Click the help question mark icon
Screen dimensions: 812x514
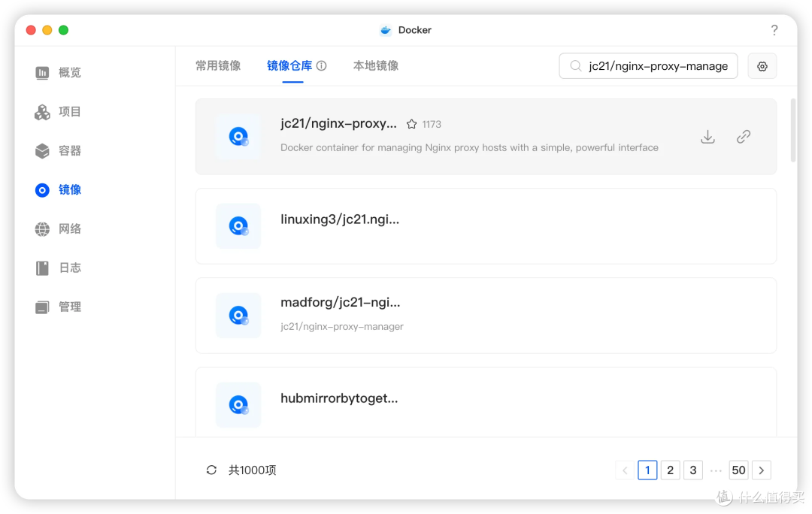point(774,30)
